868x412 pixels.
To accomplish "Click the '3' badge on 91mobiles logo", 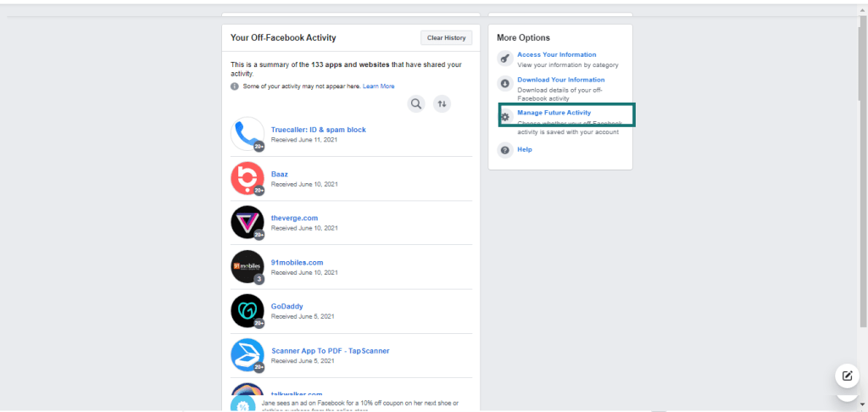I will point(259,279).
